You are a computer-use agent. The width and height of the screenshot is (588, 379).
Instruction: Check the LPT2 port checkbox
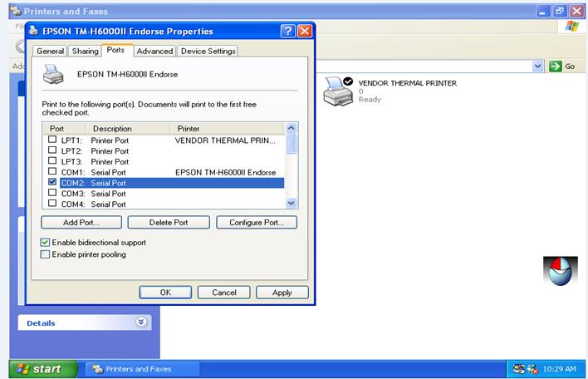(52, 150)
